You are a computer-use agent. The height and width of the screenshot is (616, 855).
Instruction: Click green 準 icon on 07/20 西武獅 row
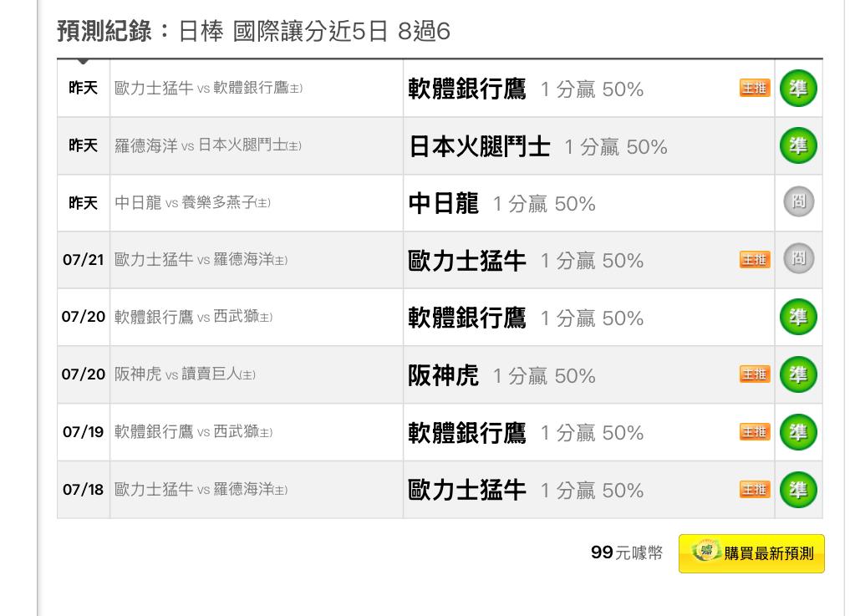[x=798, y=318]
